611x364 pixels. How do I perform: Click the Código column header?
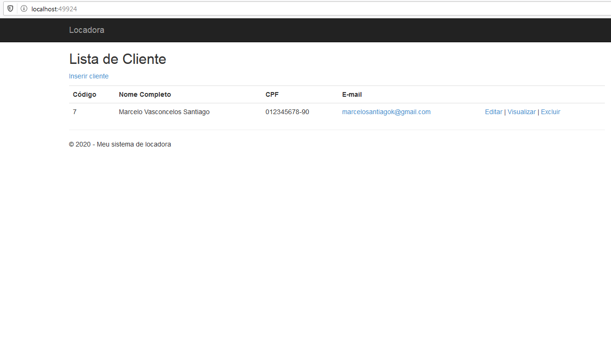tap(85, 94)
